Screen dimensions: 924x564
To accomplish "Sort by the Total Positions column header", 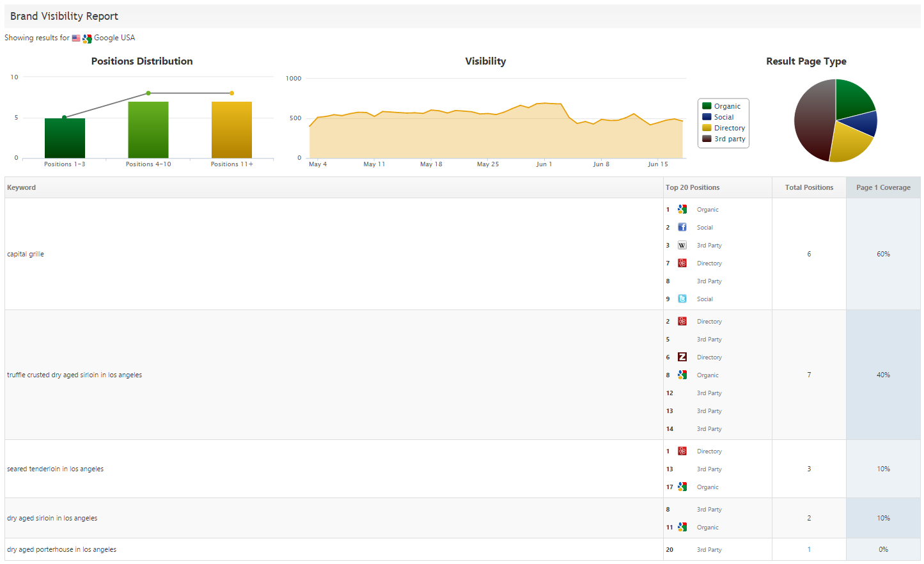I will tap(809, 187).
